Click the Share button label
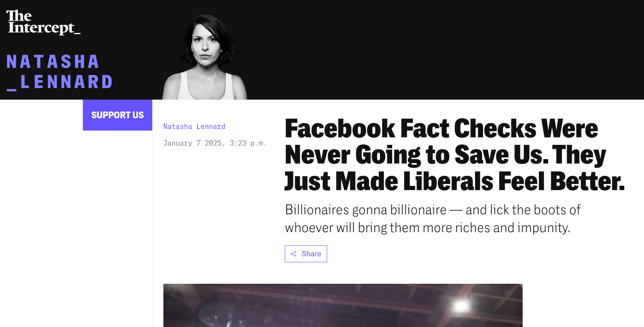Image resolution: width=644 pixels, height=327 pixels. click(311, 254)
